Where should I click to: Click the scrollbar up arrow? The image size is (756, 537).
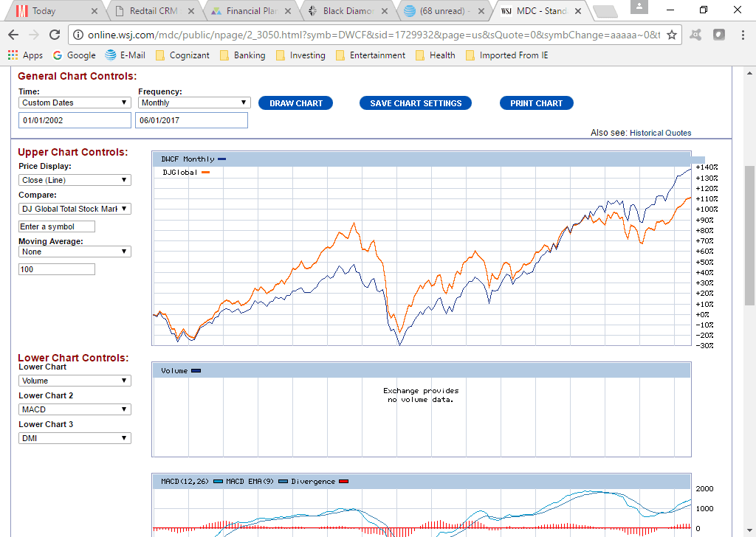(749, 73)
